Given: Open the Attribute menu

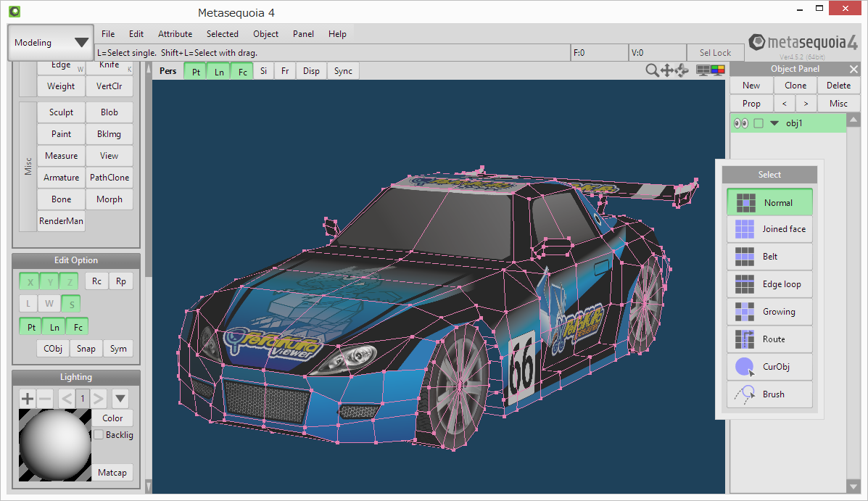Looking at the screenshot, I should [x=175, y=33].
